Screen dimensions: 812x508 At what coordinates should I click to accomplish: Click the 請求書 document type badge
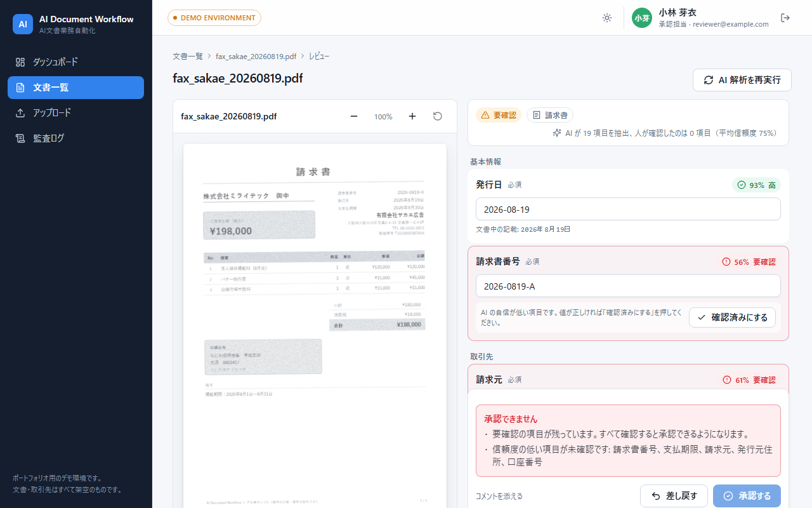click(x=550, y=115)
